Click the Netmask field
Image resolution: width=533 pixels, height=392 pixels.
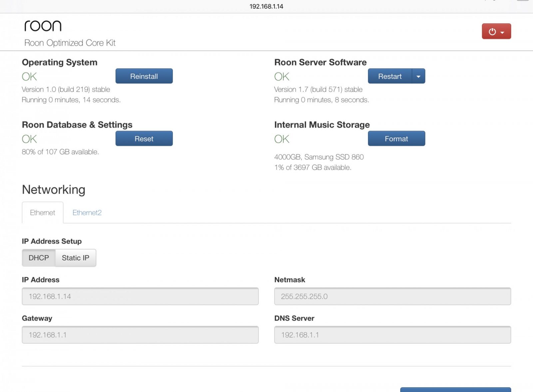(392, 296)
